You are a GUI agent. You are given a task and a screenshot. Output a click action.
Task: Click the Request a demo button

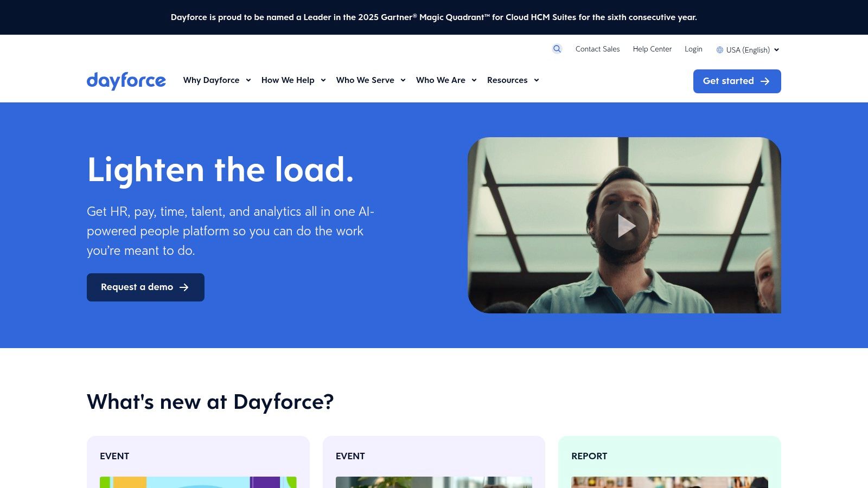point(145,287)
